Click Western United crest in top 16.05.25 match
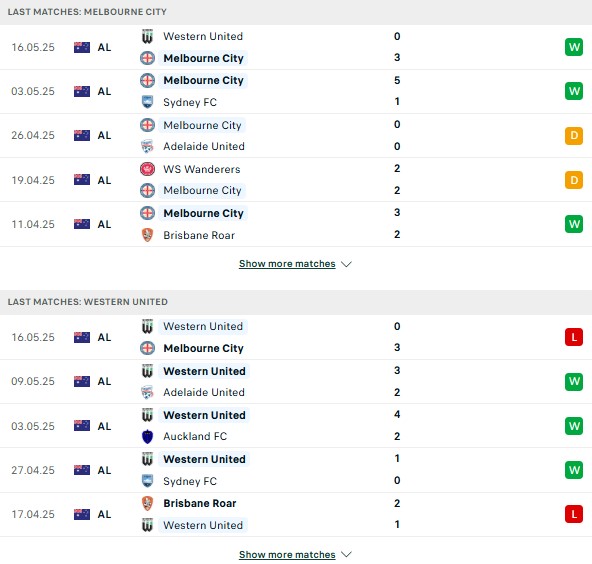Viewport: 592px width, 564px height. 147,36
